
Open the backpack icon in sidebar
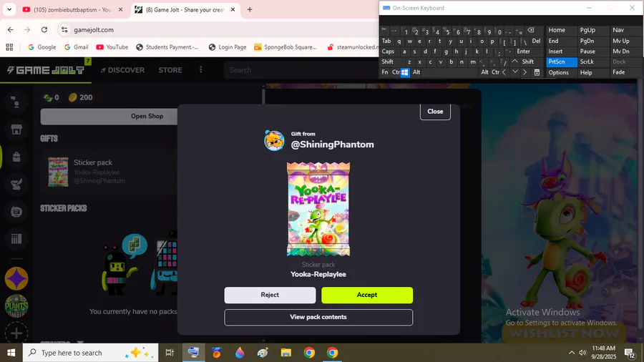16,157
